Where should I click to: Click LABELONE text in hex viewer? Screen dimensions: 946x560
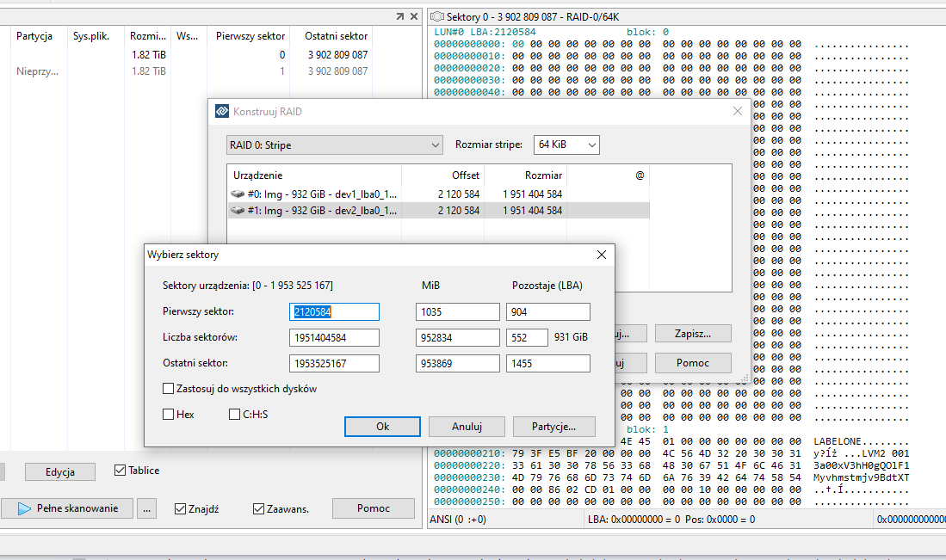coord(837,442)
